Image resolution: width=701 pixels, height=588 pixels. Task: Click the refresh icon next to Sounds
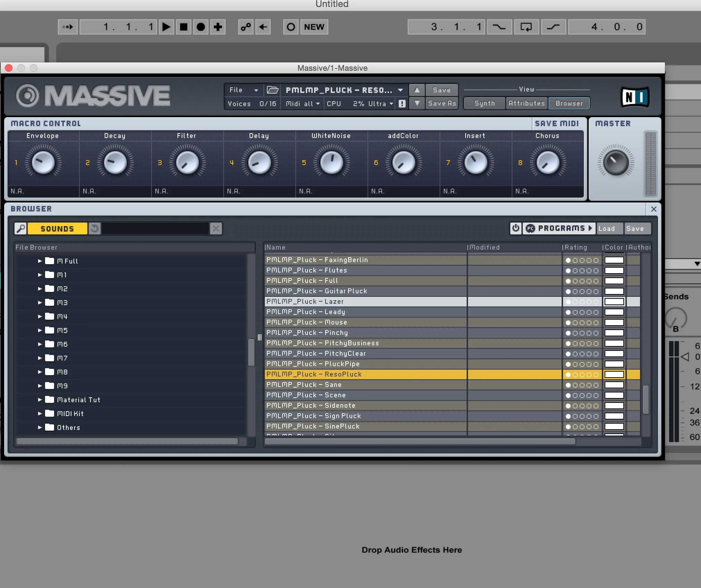point(95,228)
